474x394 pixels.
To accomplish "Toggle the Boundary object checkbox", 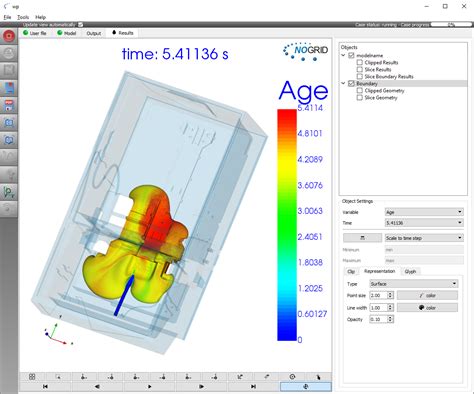I will click(351, 83).
